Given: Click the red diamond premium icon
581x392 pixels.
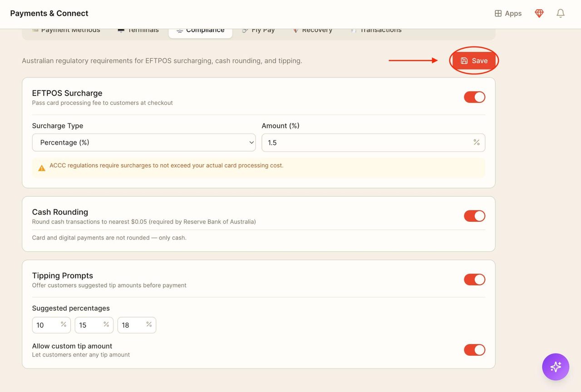Looking at the screenshot, I should click(x=539, y=14).
